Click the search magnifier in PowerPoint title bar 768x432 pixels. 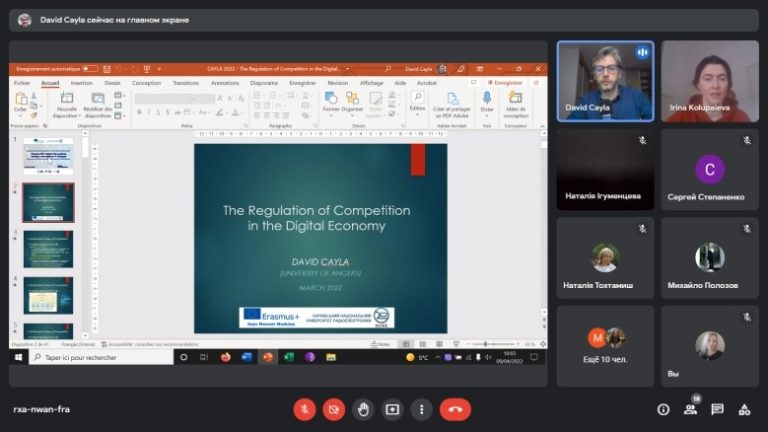click(387, 69)
